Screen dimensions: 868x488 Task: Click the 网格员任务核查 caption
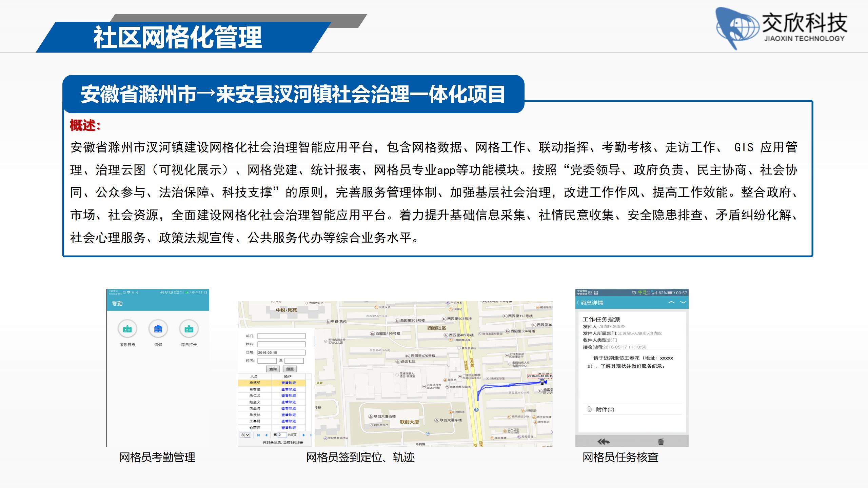[620, 457]
